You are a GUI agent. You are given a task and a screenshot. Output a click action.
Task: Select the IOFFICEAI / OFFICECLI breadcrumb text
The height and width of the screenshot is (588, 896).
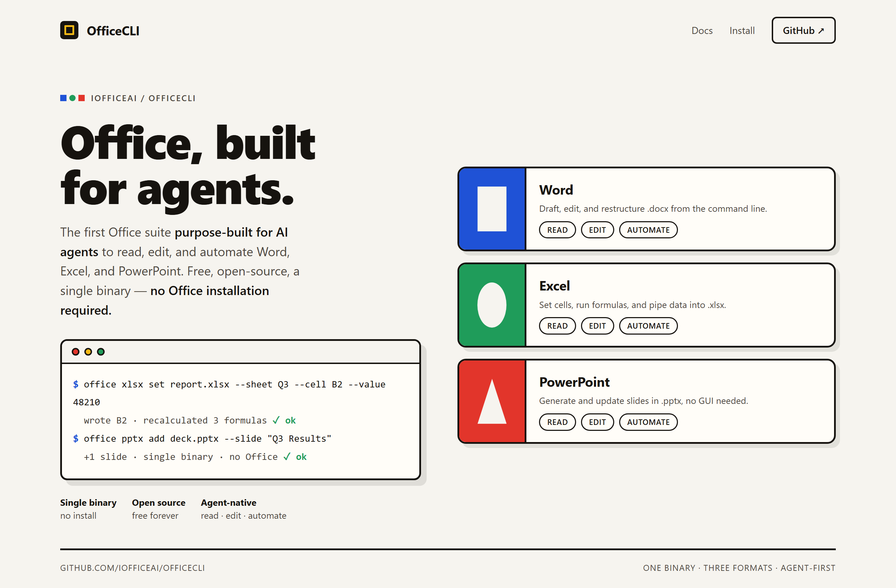pyautogui.click(x=143, y=98)
